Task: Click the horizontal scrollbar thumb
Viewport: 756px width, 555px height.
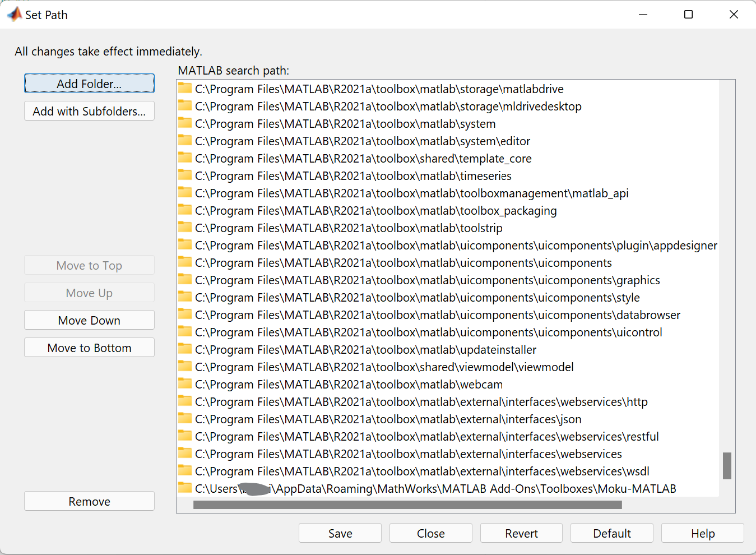Action: coord(407,505)
